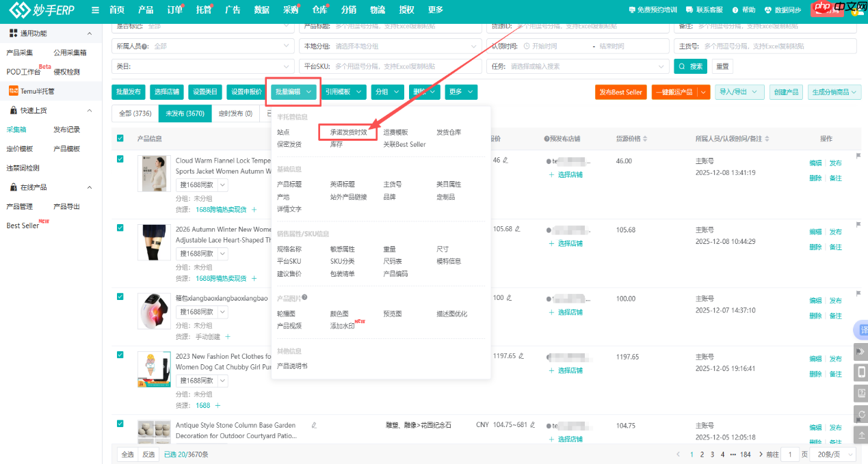Uncheck the Cloud Warm Flannel product checkbox
This screenshot has width=868, height=464.
tap(120, 159)
